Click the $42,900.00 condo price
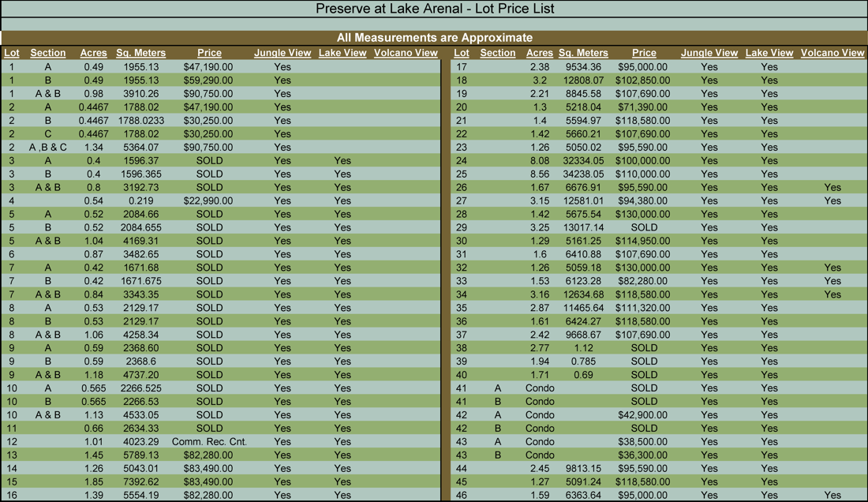This screenshot has width=868, height=502. point(644,415)
